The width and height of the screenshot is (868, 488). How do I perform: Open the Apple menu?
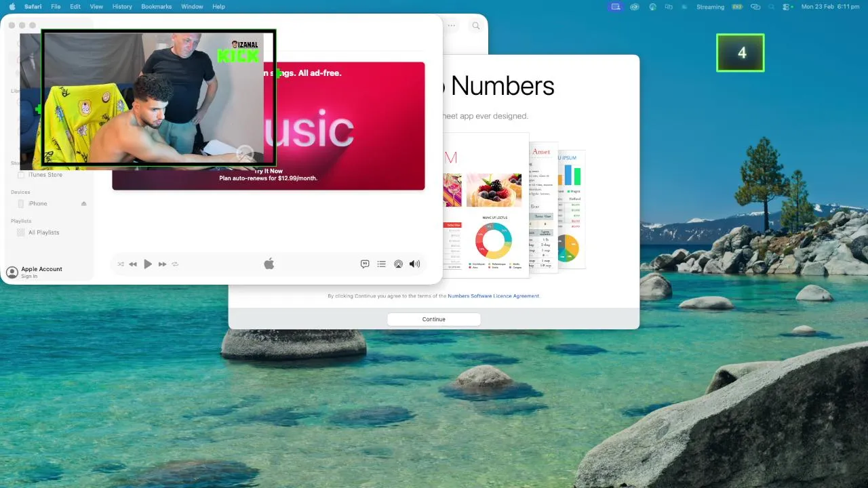12,6
